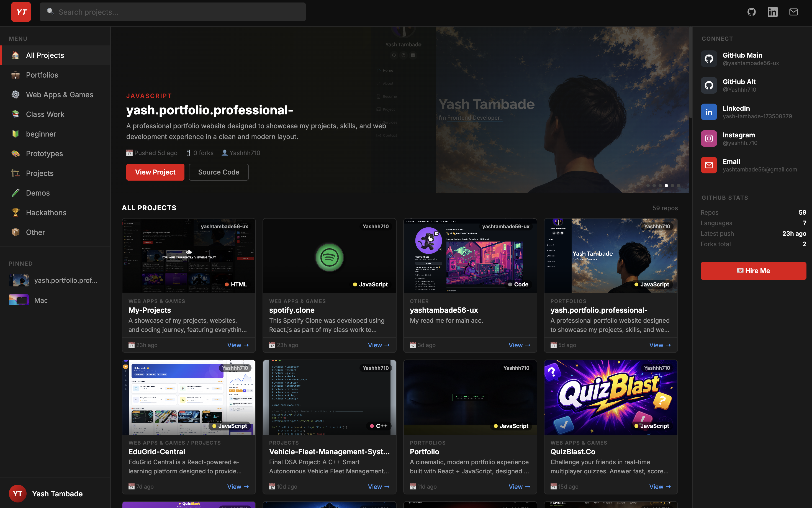Select the active fourth carousel dot
Screen dimensions: 812x508
[666, 186]
